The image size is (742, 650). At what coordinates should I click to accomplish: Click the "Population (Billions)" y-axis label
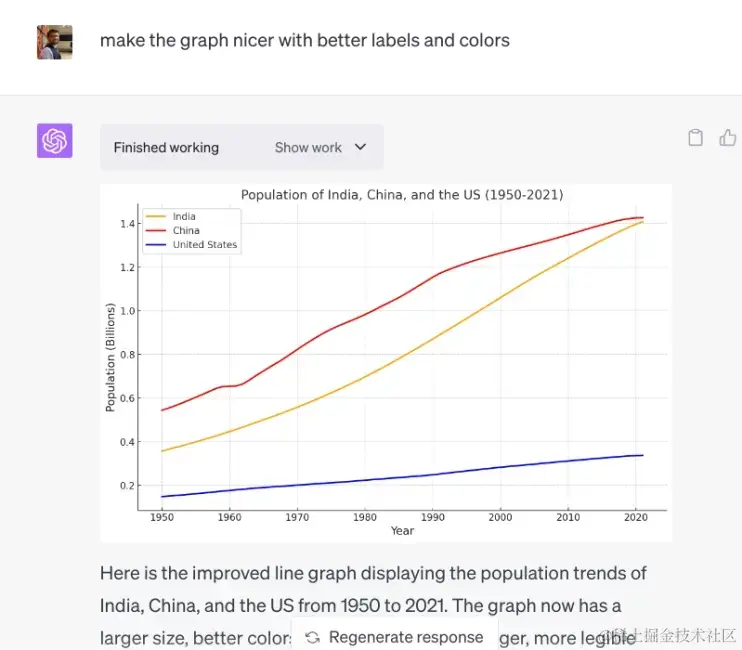pyautogui.click(x=111, y=358)
